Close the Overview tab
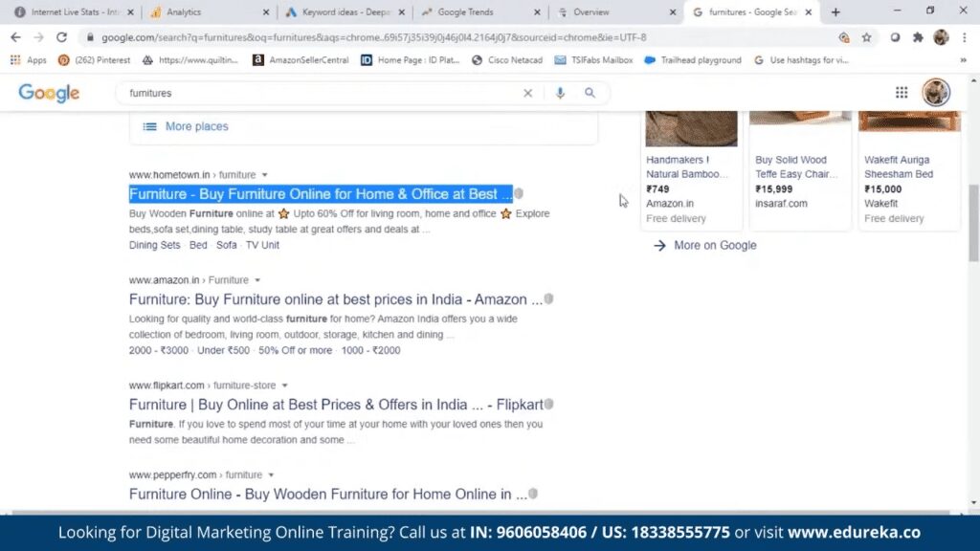Screen dimensions: 980x551 tap(673, 11)
